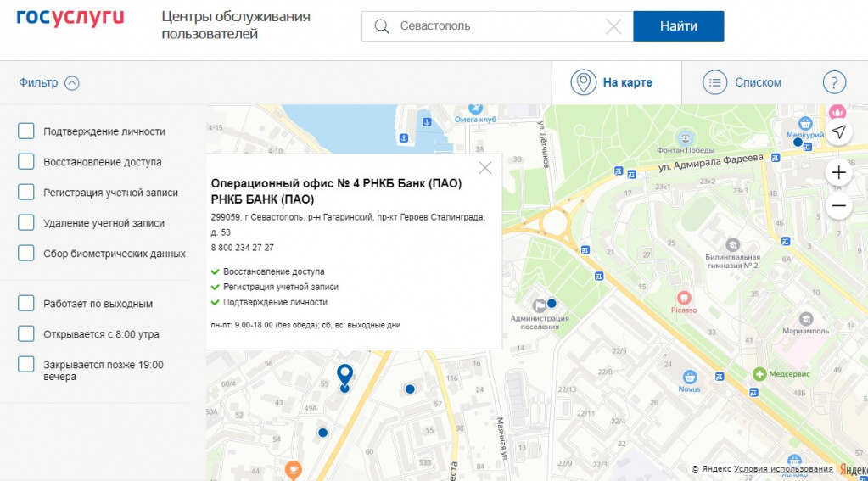Screen dimensions: 868x481
Task: Click the Мариамполь map icon
Action: point(805,319)
